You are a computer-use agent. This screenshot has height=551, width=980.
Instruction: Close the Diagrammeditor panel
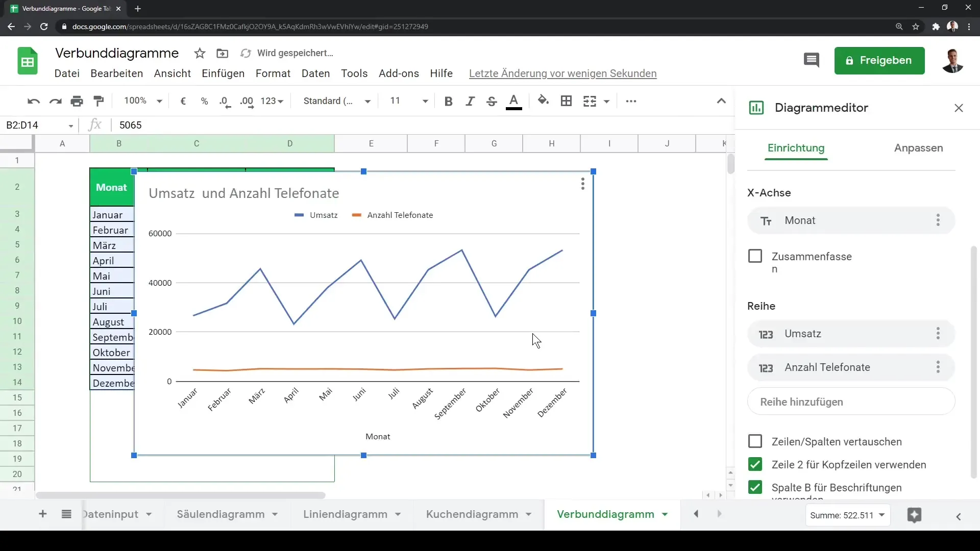pos(959,108)
